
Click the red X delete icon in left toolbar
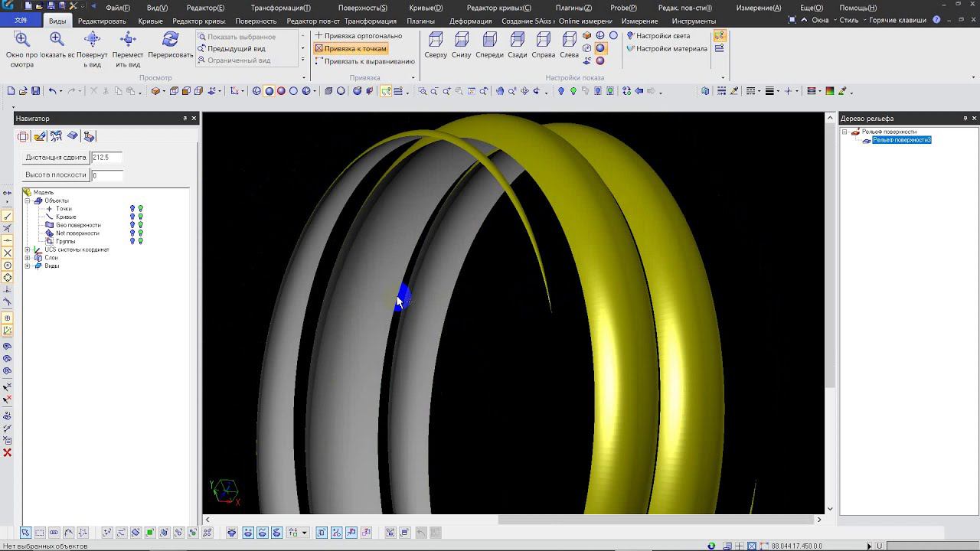coord(8,453)
